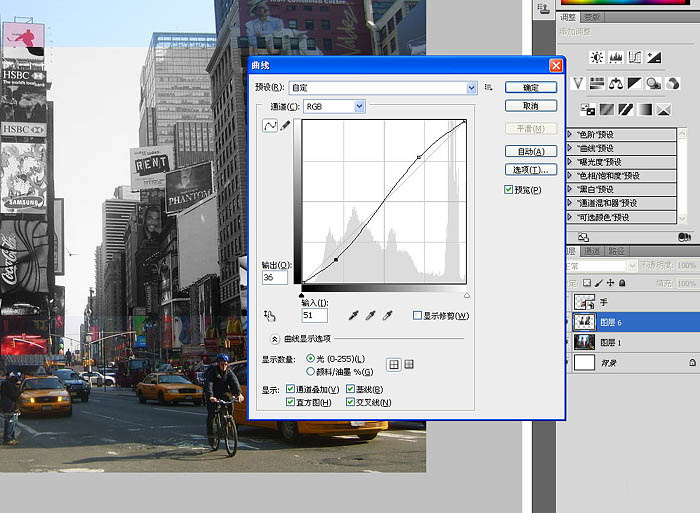This screenshot has width=700, height=513.
Task: Select the 颜料/油墨 % radio option
Action: pos(310,371)
